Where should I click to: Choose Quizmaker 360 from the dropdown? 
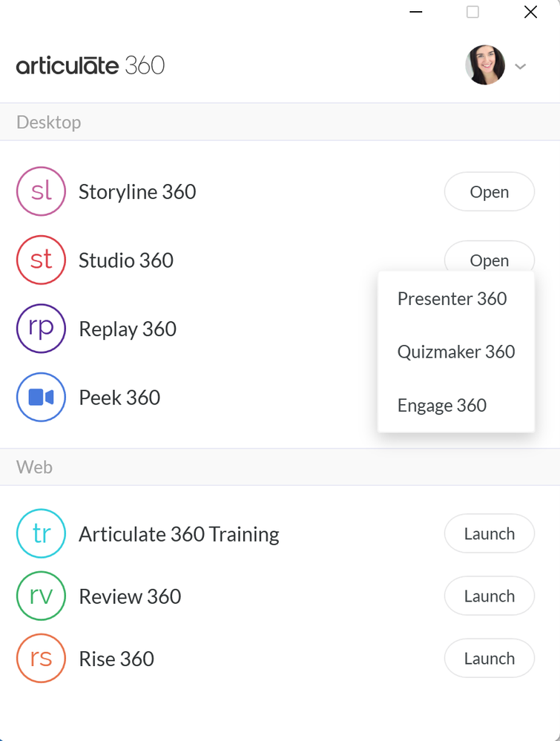pos(456,352)
